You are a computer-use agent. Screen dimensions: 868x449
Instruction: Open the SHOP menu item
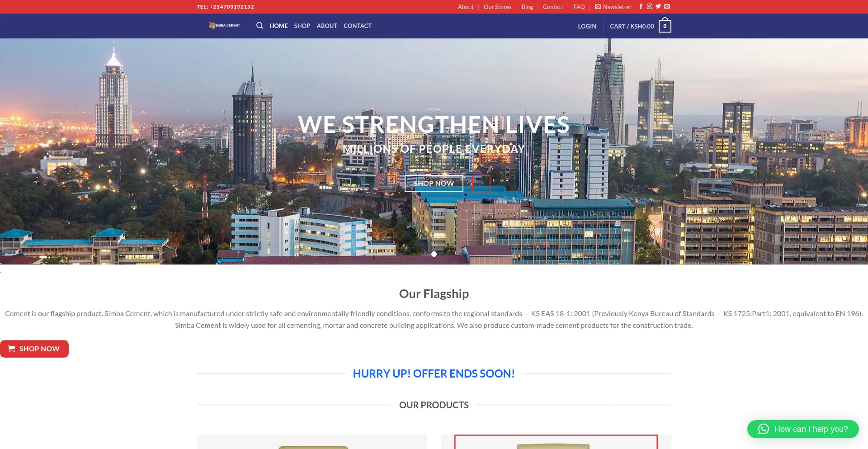(302, 26)
